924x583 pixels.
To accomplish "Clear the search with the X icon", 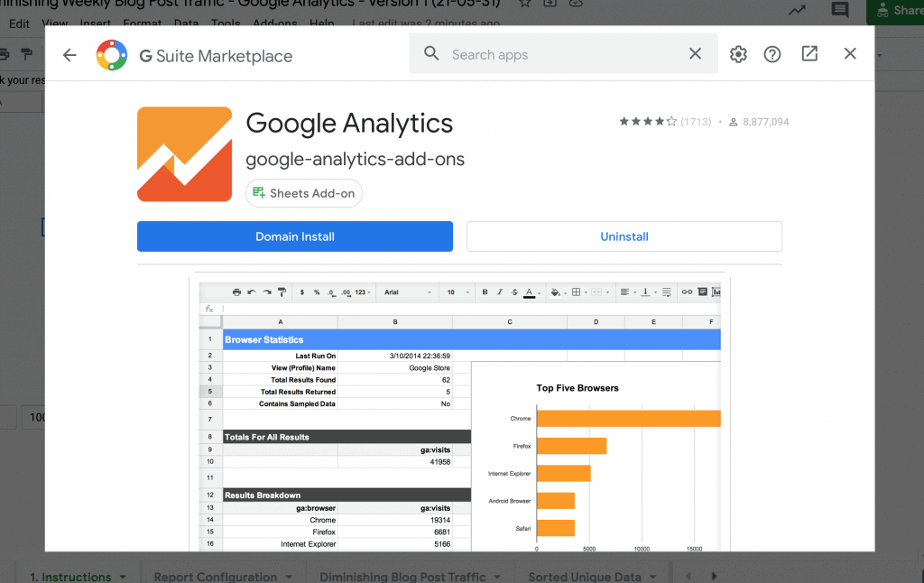I will (x=696, y=53).
